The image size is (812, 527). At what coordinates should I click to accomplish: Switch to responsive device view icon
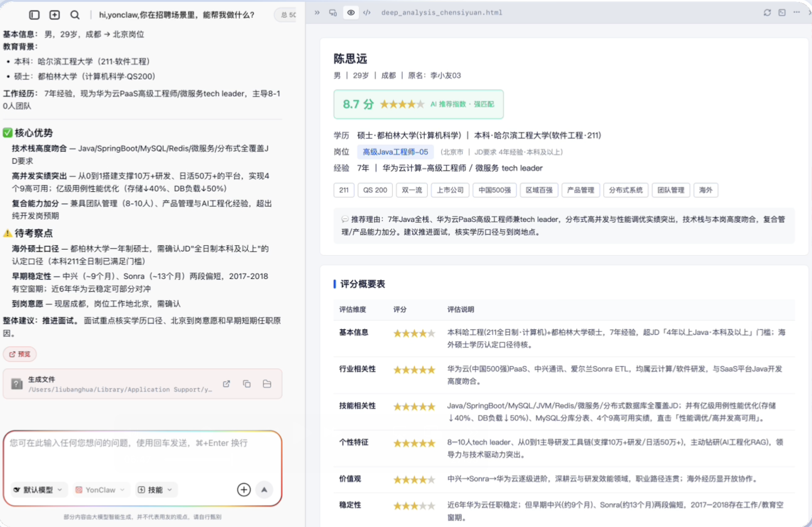[x=333, y=13]
